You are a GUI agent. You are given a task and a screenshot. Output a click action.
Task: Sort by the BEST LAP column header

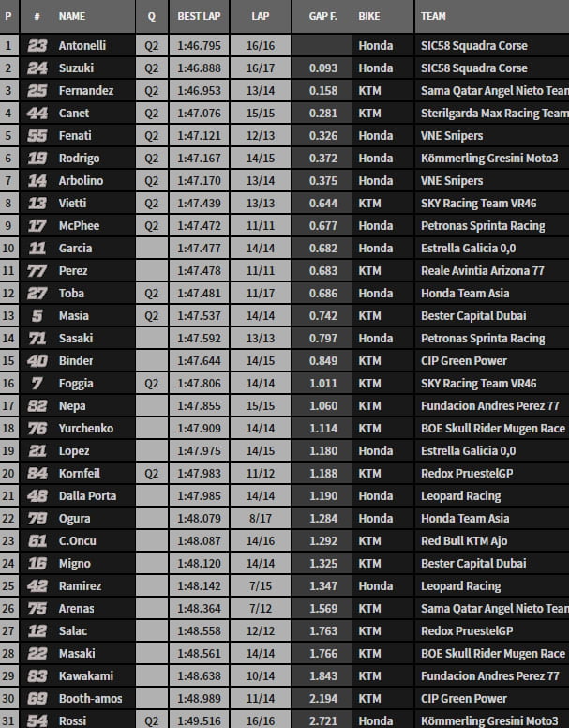tap(199, 17)
